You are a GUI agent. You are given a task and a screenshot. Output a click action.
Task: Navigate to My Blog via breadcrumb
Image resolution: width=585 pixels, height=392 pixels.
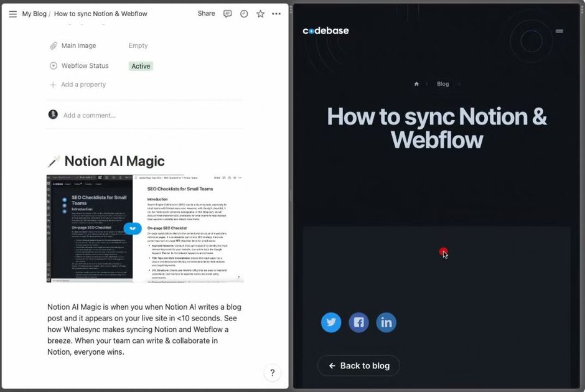(34, 13)
